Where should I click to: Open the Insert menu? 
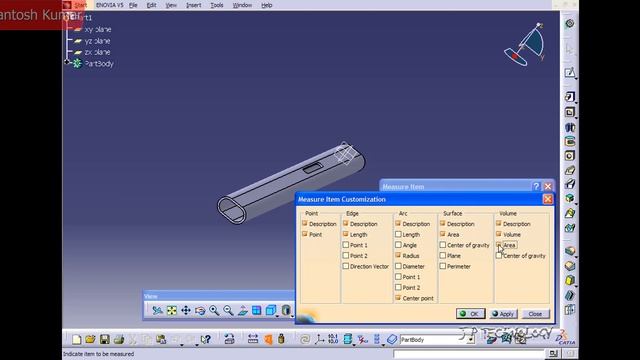click(193, 5)
